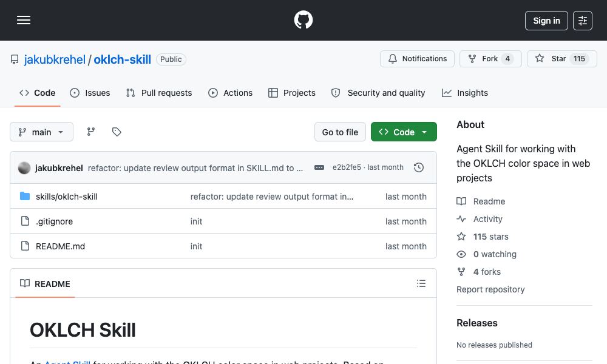Open the jakubkrehel owner profile link
Viewport: 607px width, 364px height.
(x=55, y=59)
